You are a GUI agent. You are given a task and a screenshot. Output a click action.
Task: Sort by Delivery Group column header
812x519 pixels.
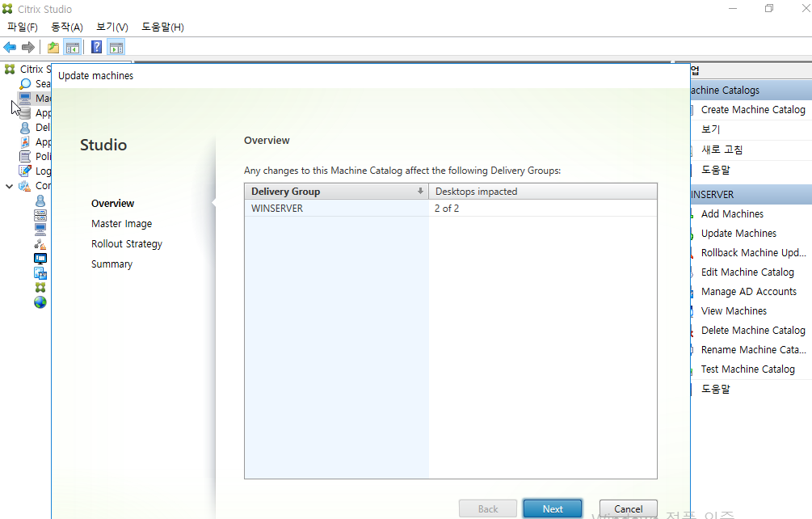(x=336, y=192)
